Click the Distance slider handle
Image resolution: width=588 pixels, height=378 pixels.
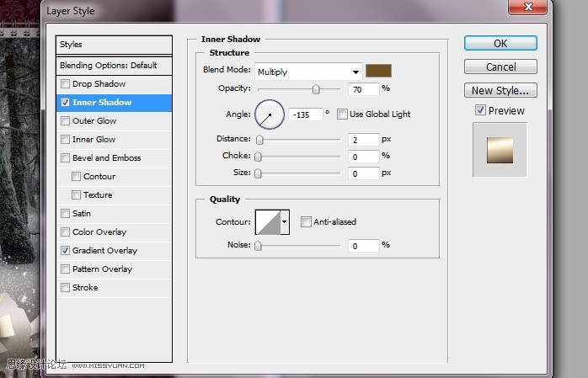pos(259,140)
